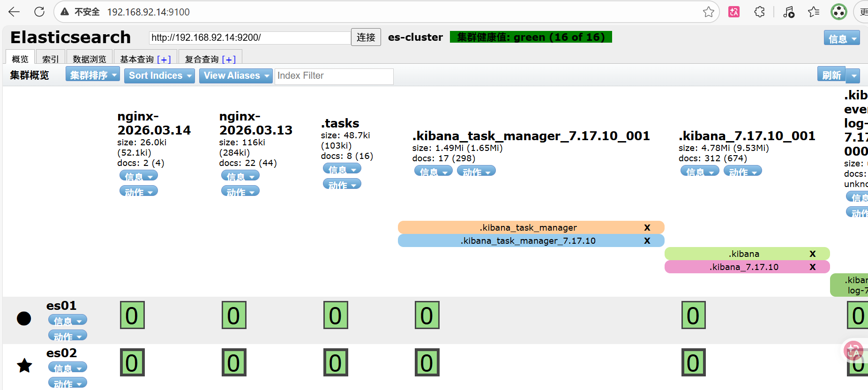Remove the .kibana alias with X

[x=813, y=254]
